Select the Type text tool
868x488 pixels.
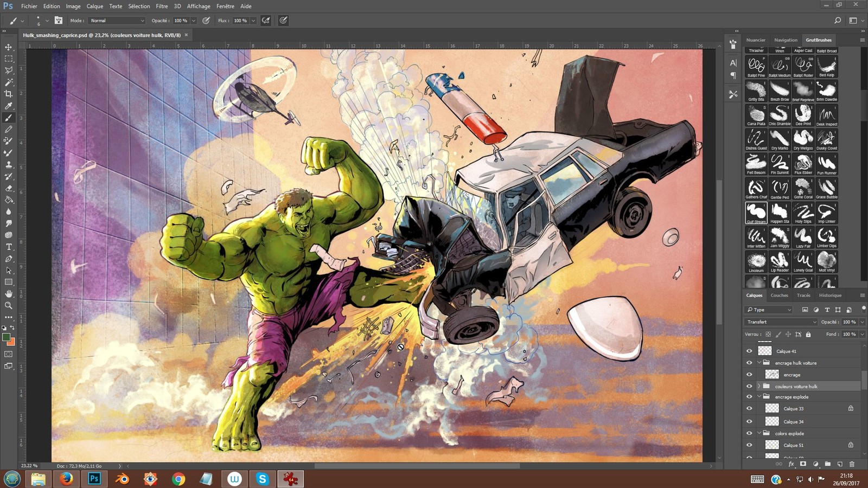point(9,247)
